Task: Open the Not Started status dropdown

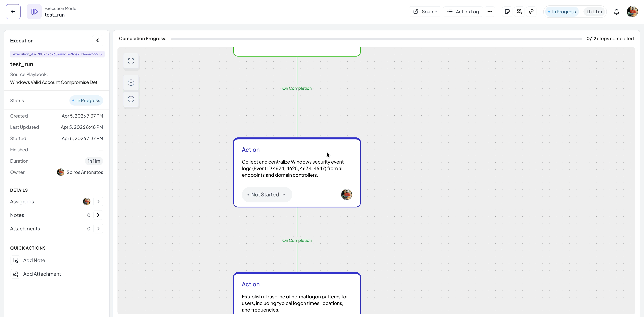Action: click(x=284, y=194)
